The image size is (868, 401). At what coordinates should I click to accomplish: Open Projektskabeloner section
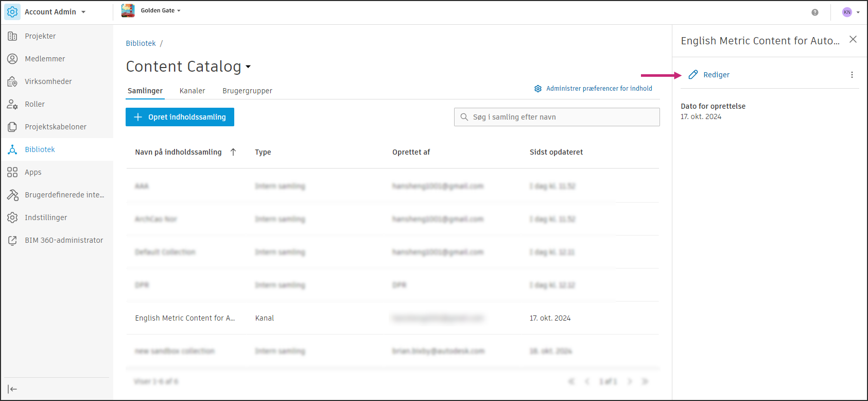coord(56,127)
